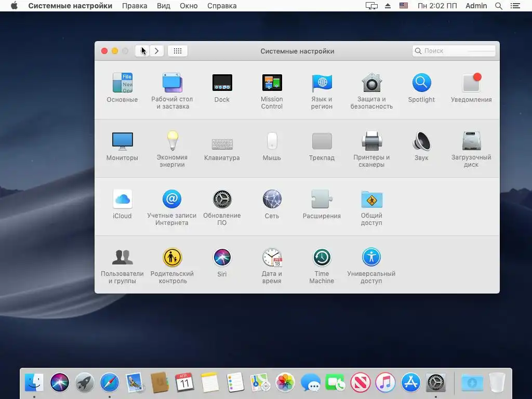Viewport: 532px width, 399px height.
Task: Open the Вид menu
Action: [164, 6]
